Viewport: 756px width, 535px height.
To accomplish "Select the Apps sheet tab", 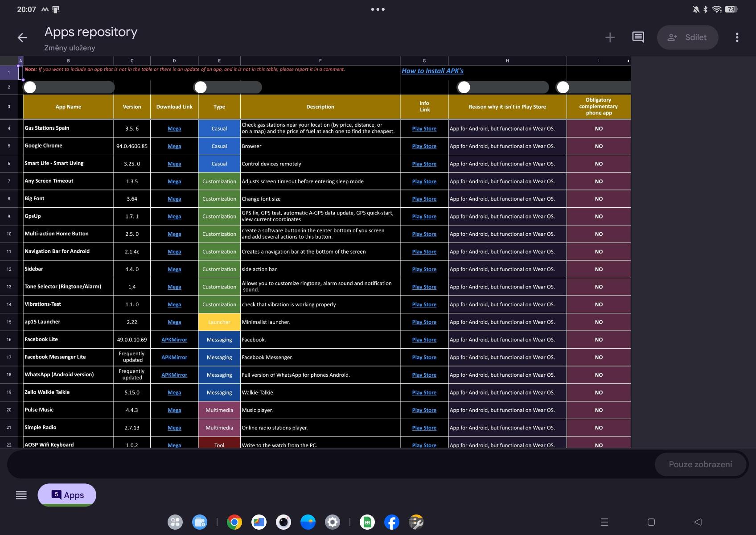I will tap(67, 495).
